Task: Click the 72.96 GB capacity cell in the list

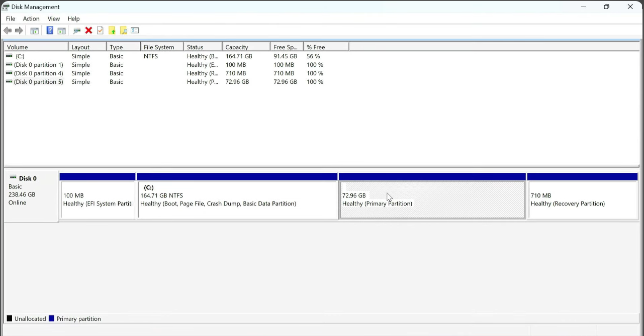Action: (237, 82)
